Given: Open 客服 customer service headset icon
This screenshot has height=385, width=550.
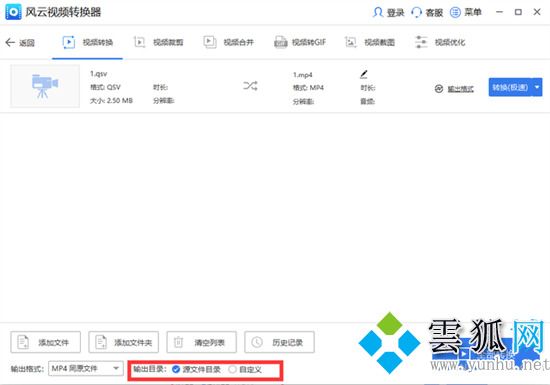Looking at the screenshot, I should (x=416, y=13).
